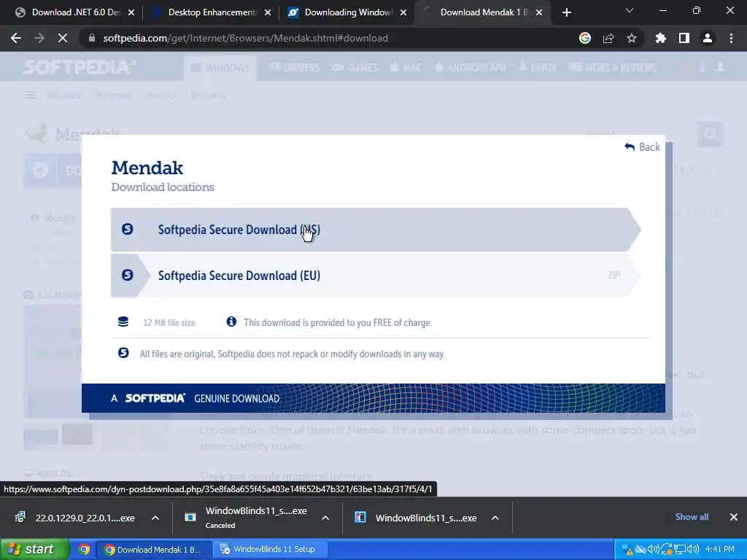Open the 22.0.1229.0 exe downloaded file
The width and height of the screenshot is (747, 560).
pos(76,518)
